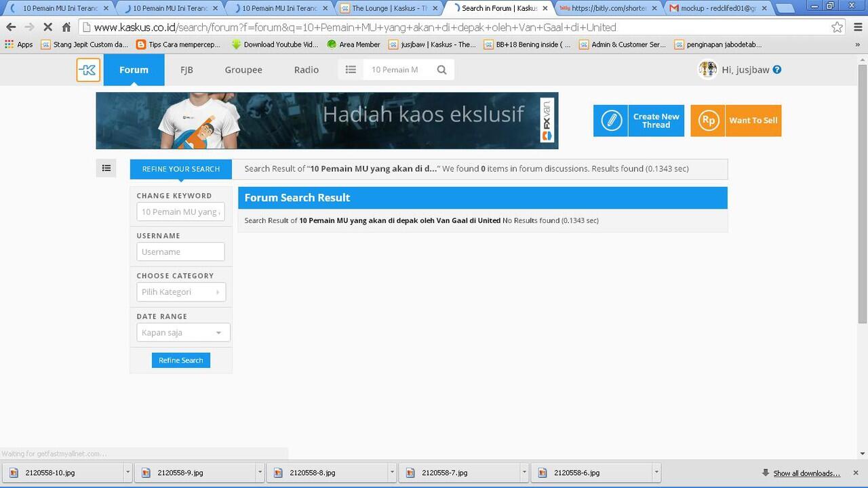Click the Rp icon on Want To Sell

click(708, 121)
